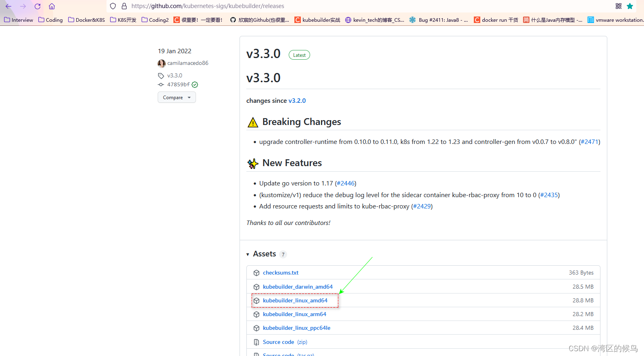Open the 欣宸的Github bookmark
The height and width of the screenshot is (356, 644).
tap(259, 20)
